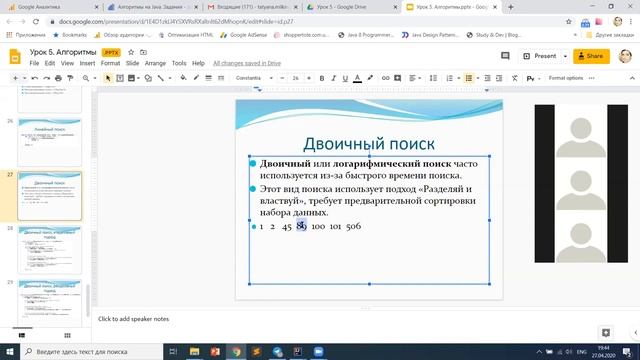Click the redo arrow in toolbar
The height and width of the screenshot is (360, 640).
click(47, 78)
